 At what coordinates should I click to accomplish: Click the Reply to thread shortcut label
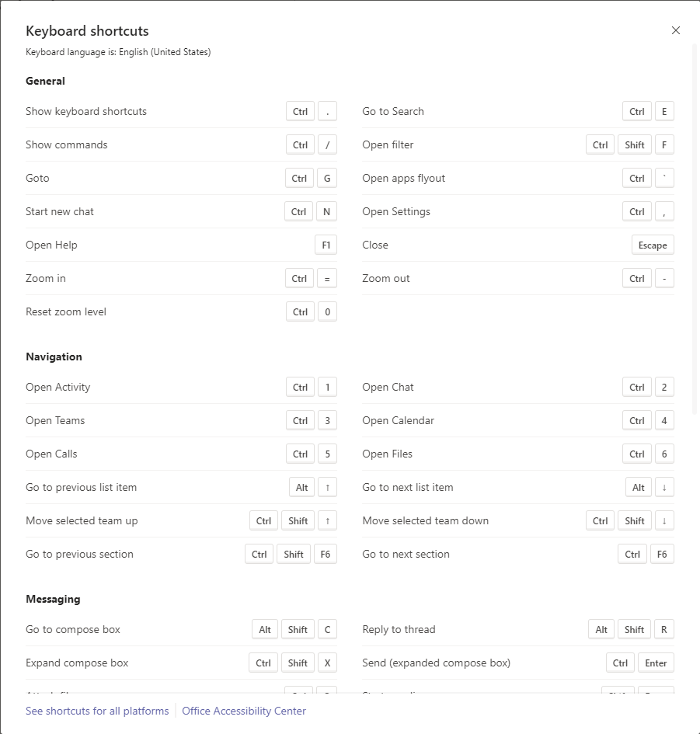[399, 630]
